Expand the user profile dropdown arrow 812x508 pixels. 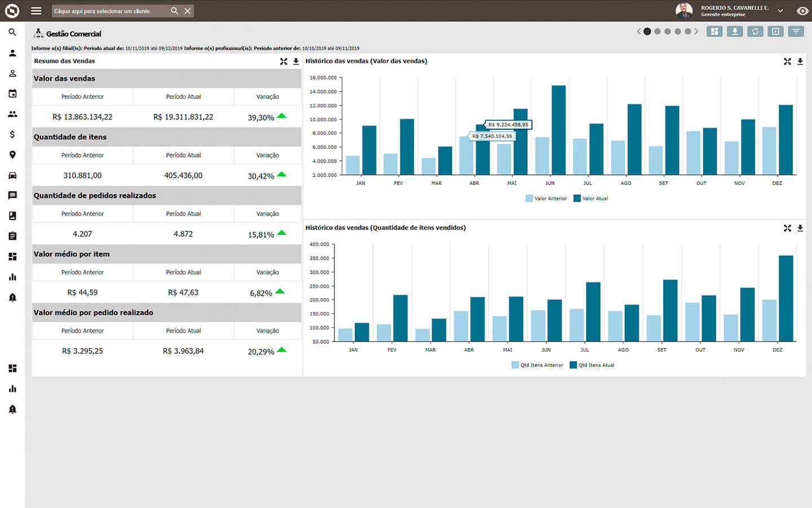pyautogui.click(x=780, y=11)
